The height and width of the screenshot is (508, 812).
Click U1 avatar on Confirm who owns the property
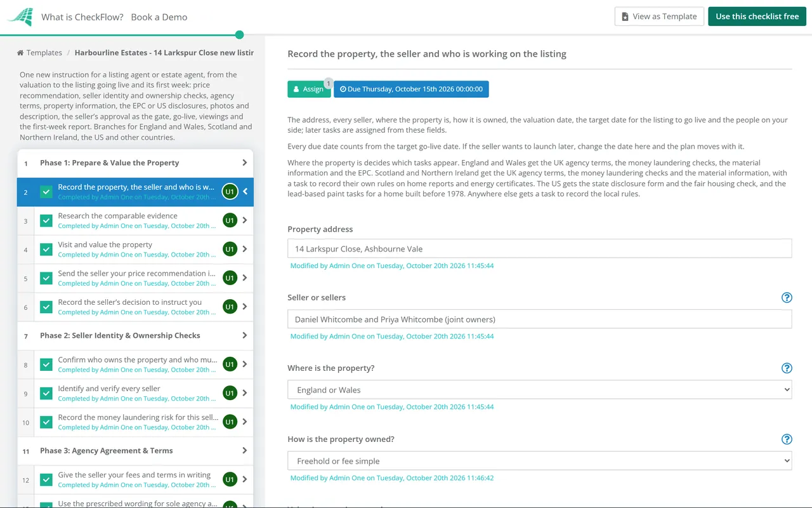(230, 364)
